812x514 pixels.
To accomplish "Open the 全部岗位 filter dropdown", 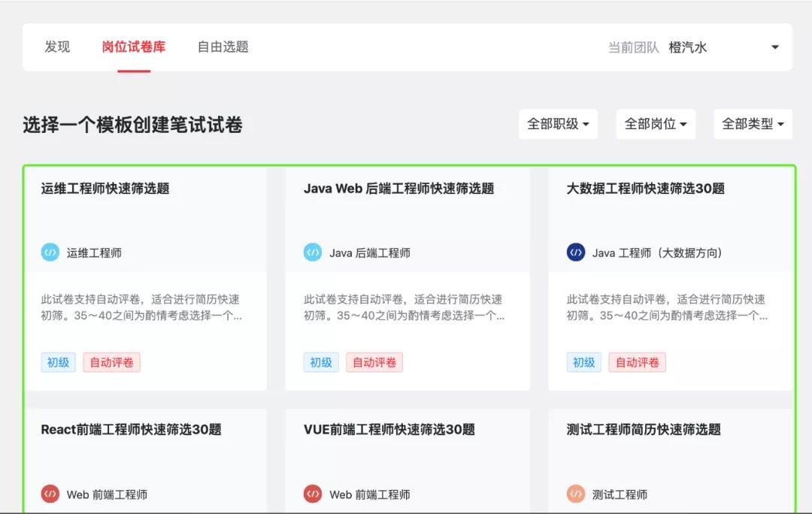I will [655, 124].
